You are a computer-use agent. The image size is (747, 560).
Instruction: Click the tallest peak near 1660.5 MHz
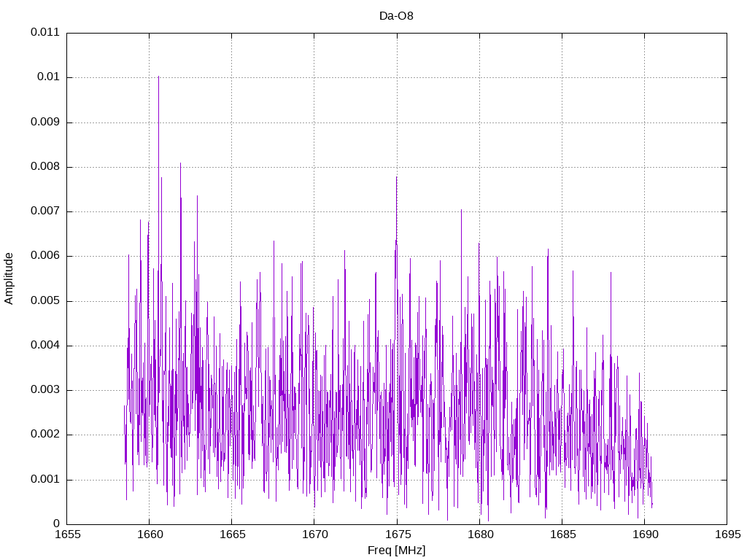(158, 77)
